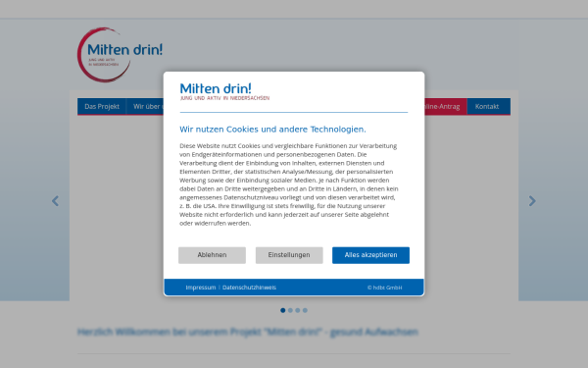This screenshot has height=368, width=588.
Task: Open the Datenschutzhinweis link
Action: click(249, 288)
